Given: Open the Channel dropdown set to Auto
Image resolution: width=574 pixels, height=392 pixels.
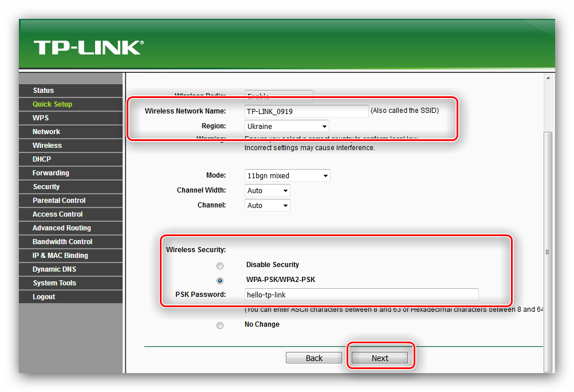Looking at the screenshot, I should pos(267,206).
